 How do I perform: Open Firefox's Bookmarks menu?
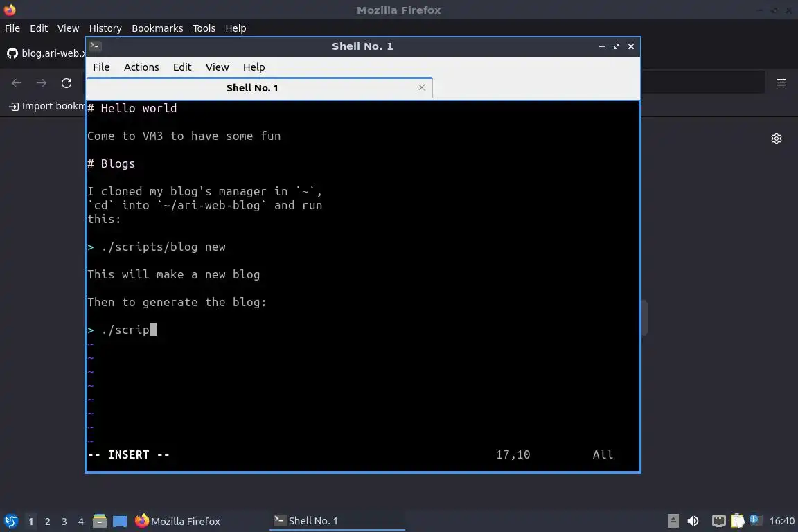157,28
